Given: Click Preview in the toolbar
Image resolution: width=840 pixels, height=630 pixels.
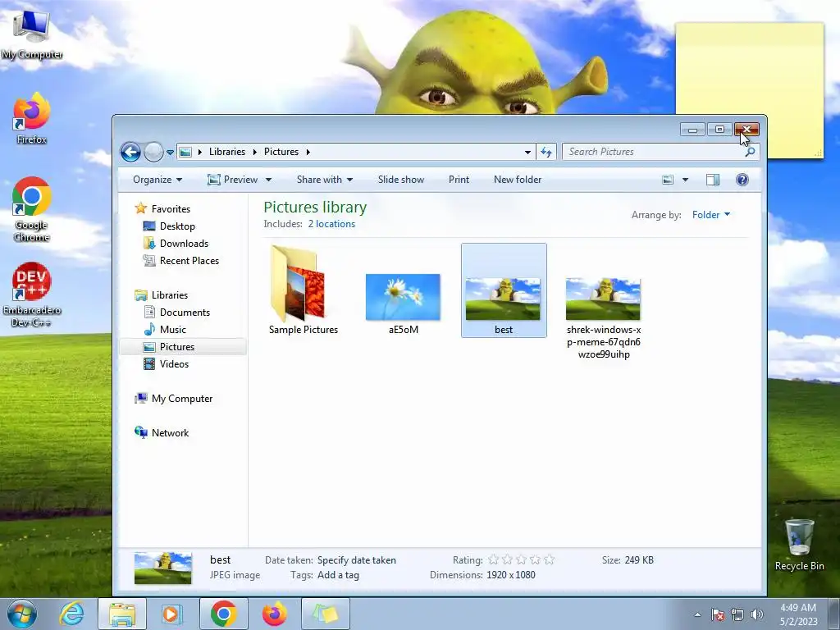Looking at the screenshot, I should pos(233,180).
